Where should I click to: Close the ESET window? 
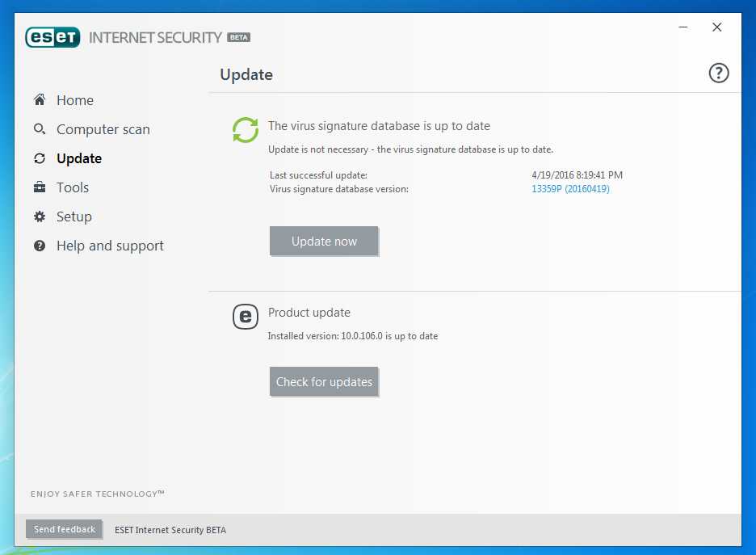(x=717, y=27)
